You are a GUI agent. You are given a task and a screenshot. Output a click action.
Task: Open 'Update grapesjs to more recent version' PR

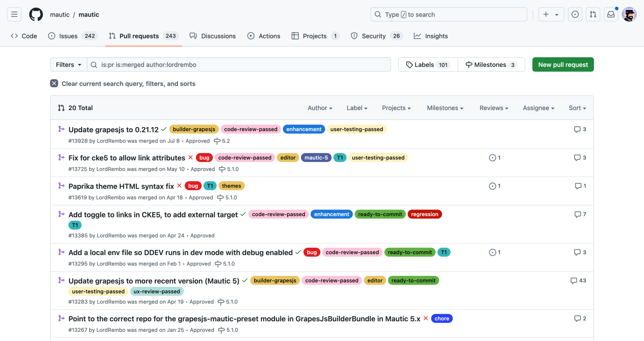pyautogui.click(x=154, y=281)
